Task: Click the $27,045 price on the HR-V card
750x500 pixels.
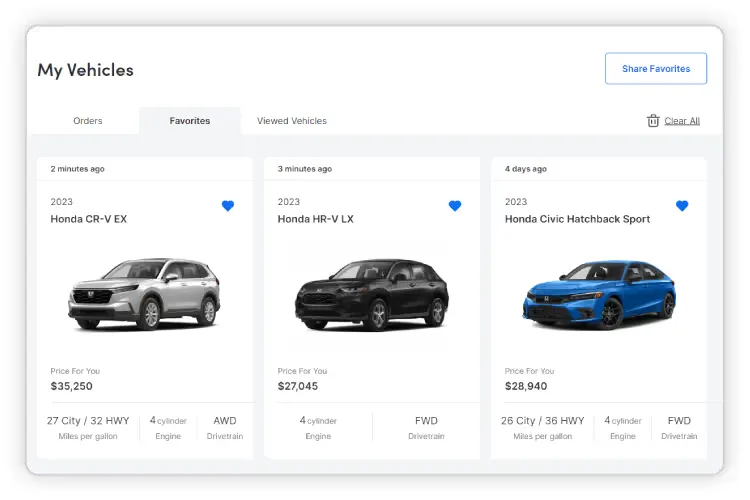Action: point(298,386)
